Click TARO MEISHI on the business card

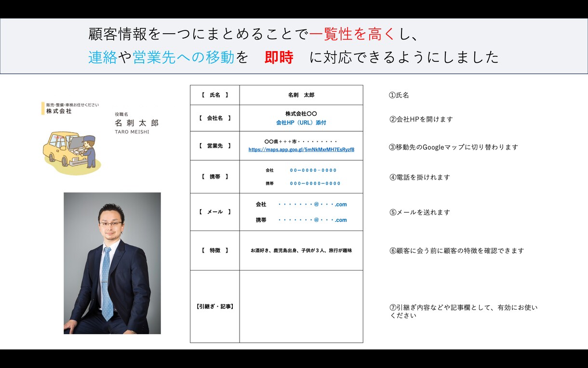132,132
